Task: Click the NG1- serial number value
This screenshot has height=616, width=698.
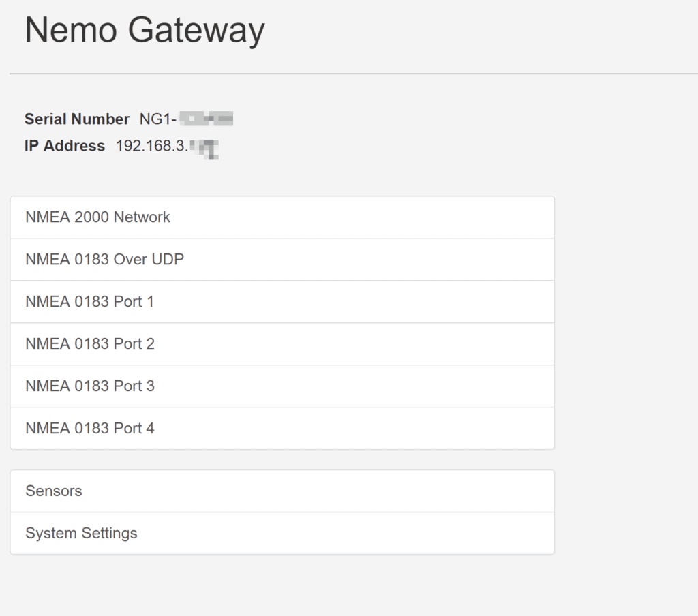Action: tap(186, 119)
